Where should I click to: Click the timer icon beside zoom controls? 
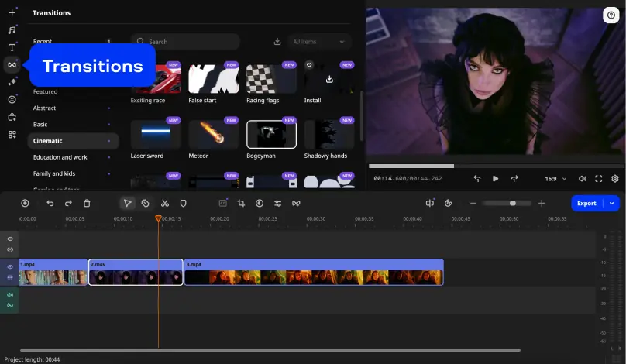click(x=449, y=203)
